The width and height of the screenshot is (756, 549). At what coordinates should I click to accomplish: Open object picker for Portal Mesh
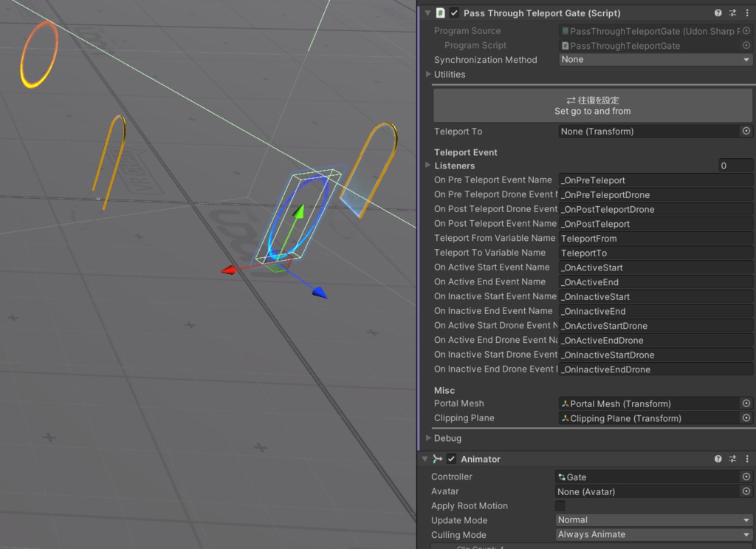[746, 403]
